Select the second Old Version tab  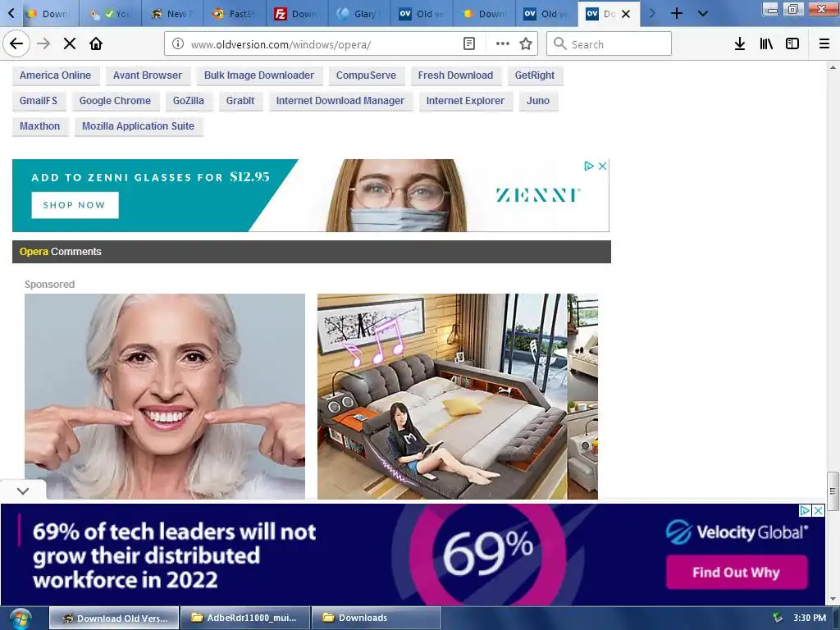[547, 13]
